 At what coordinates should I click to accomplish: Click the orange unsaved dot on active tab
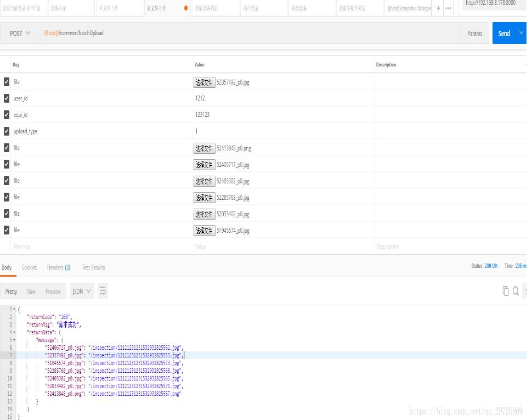point(186,8)
